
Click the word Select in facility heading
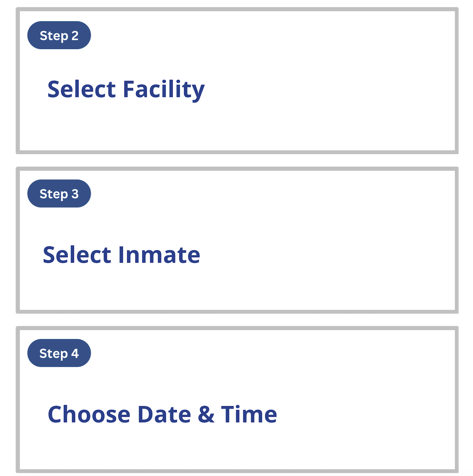click(x=82, y=89)
